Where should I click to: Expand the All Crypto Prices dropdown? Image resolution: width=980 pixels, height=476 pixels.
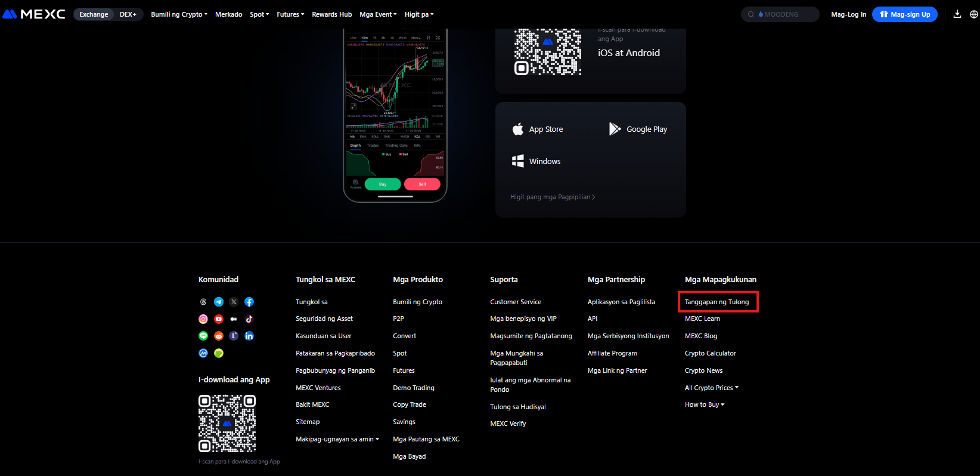coord(712,388)
